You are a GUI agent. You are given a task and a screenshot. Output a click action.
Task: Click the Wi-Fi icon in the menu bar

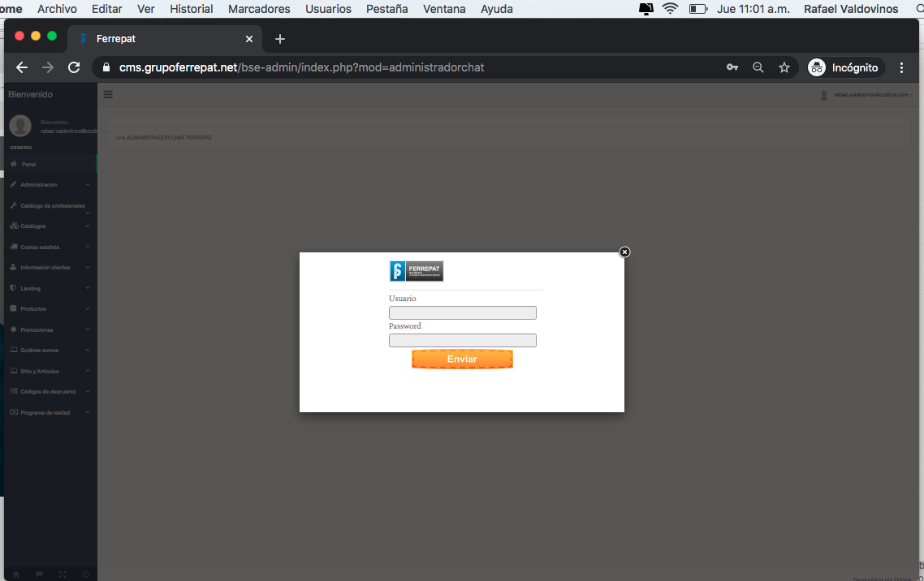[670, 9]
